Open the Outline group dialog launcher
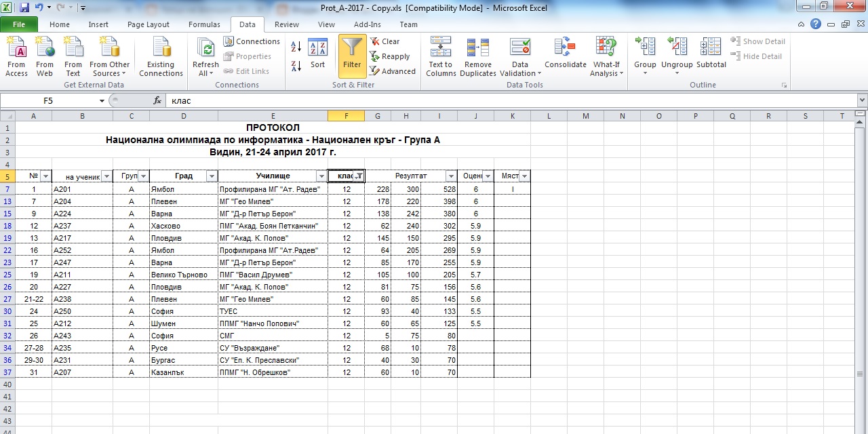 click(x=785, y=85)
